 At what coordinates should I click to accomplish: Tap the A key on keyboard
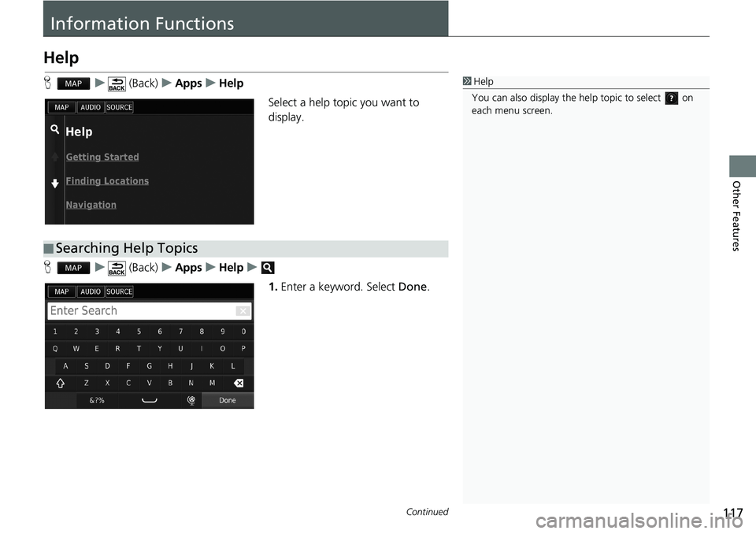(65, 366)
